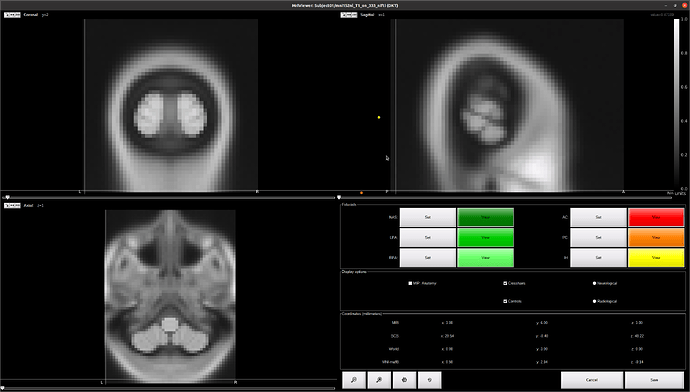The image size is (690, 392).
Task: Click Set button for AC point
Action: click(x=598, y=217)
